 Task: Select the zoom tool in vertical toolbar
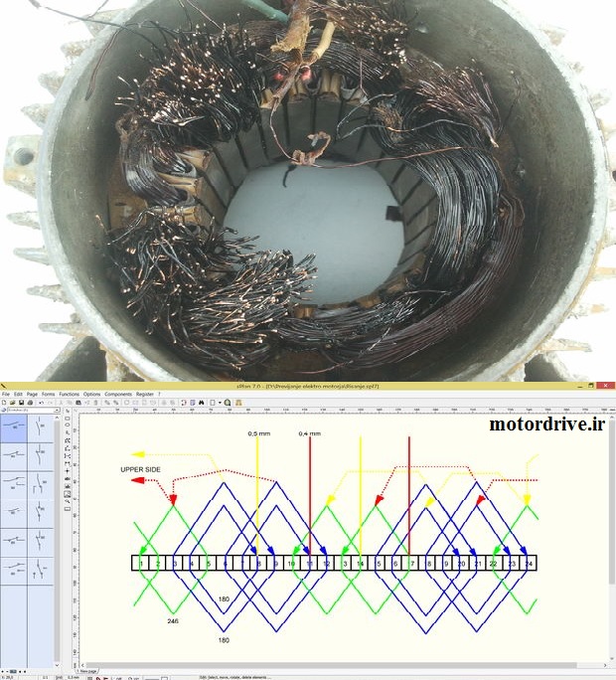click(68, 501)
